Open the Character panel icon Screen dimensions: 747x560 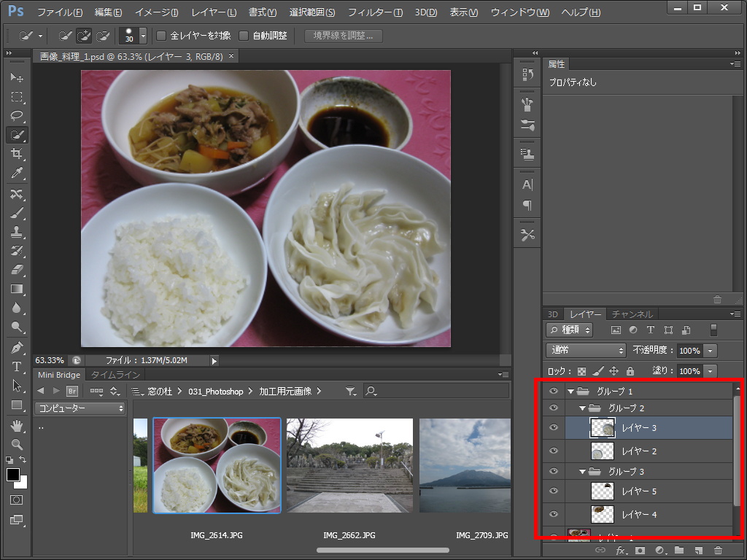coord(527,184)
